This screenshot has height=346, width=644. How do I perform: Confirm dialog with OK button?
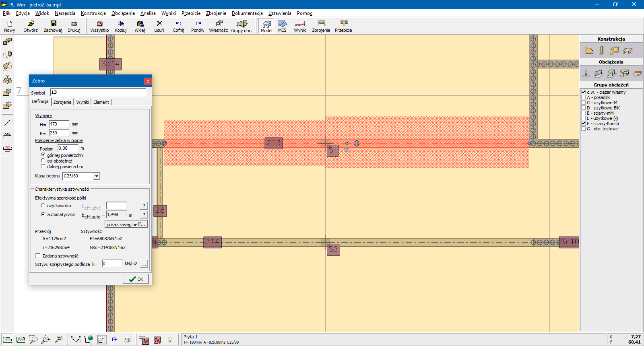click(136, 279)
